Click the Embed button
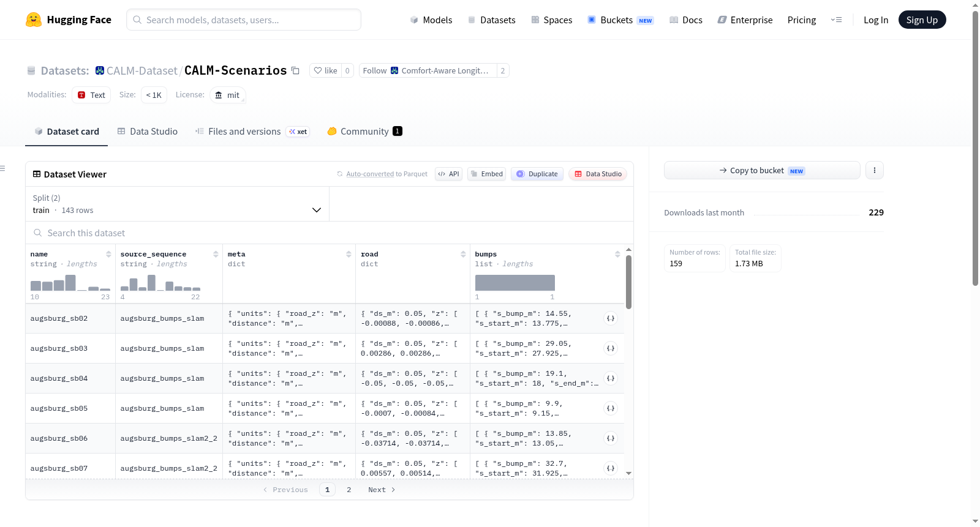The width and height of the screenshot is (980, 527). [486, 174]
